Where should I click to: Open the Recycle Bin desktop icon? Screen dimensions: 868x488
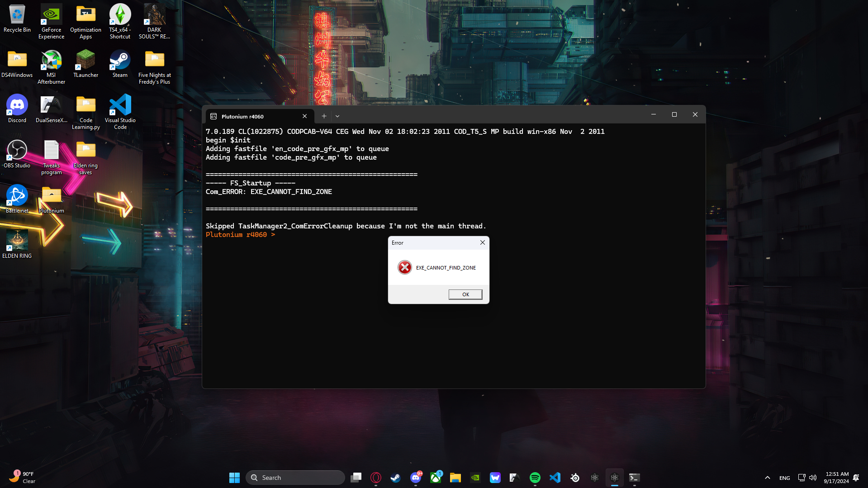click(17, 19)
